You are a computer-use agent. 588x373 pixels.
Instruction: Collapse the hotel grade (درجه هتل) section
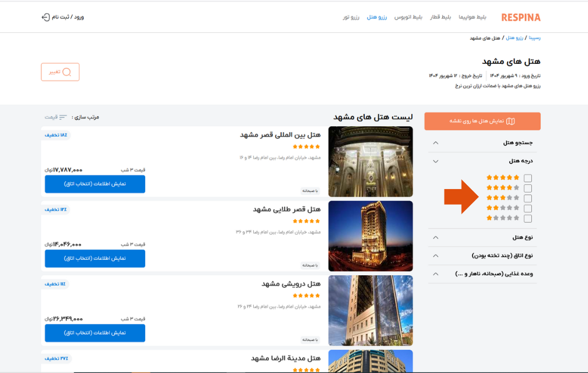[x=435, y=161]
